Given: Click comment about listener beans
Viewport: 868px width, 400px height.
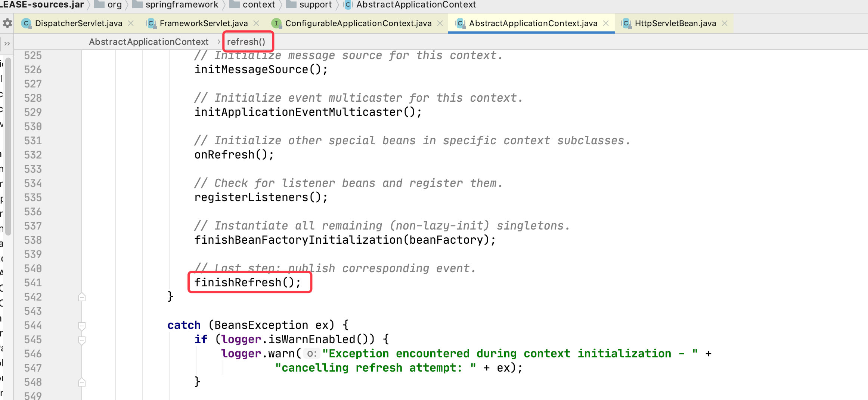Looking at the screenshot, I should click(348, 183).
